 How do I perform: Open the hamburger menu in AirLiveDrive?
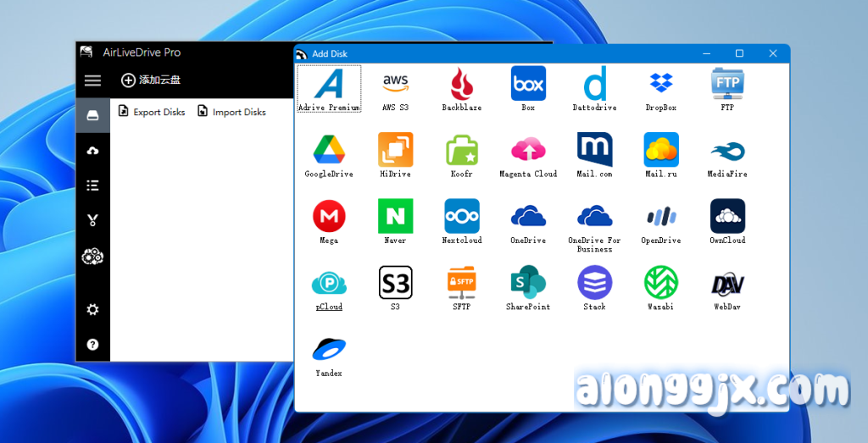click(92, 80)
